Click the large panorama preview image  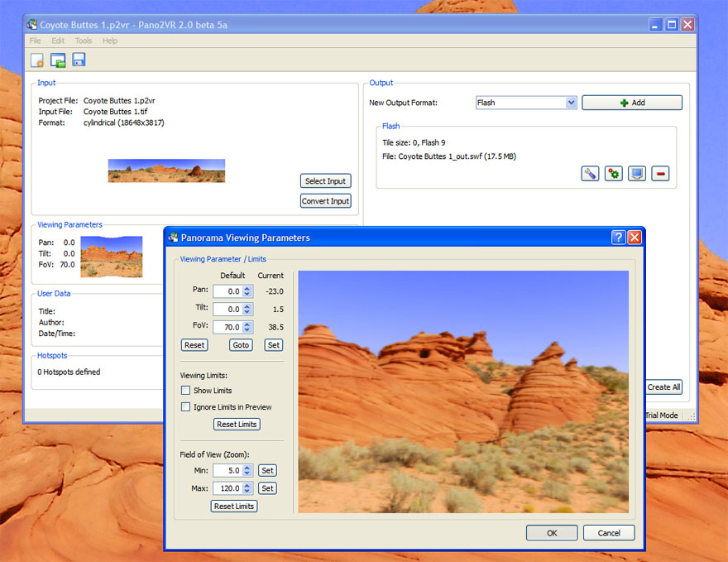point(463,392)
